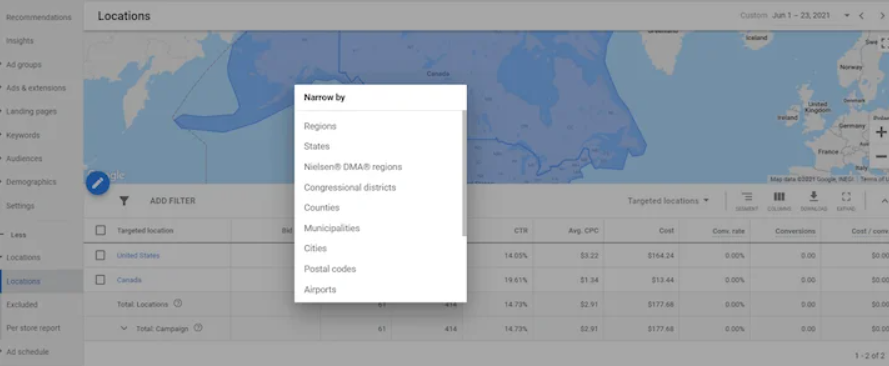Image resolution: width=889 pixels, height=366 pixels.
Task: Zoom out the map with minus
Action: click(881, 156)
